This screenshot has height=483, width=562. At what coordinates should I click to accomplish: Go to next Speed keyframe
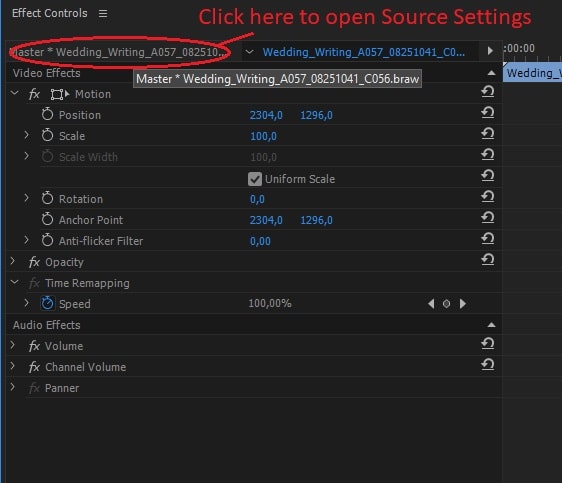click(463, 304)
